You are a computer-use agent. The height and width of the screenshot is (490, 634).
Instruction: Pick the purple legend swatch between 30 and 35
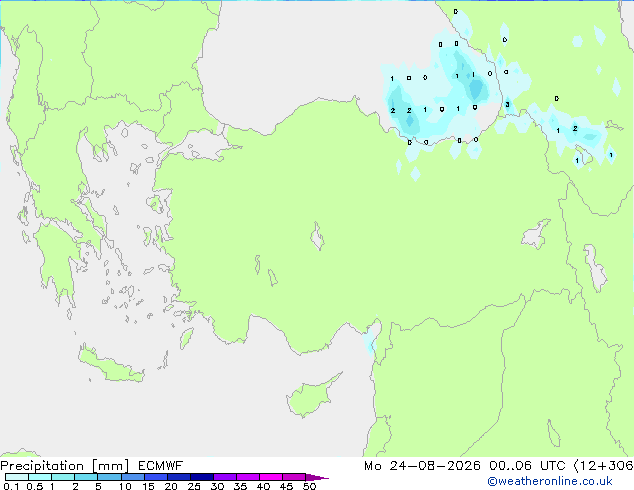pyautogui.click(x=225, y=477)
